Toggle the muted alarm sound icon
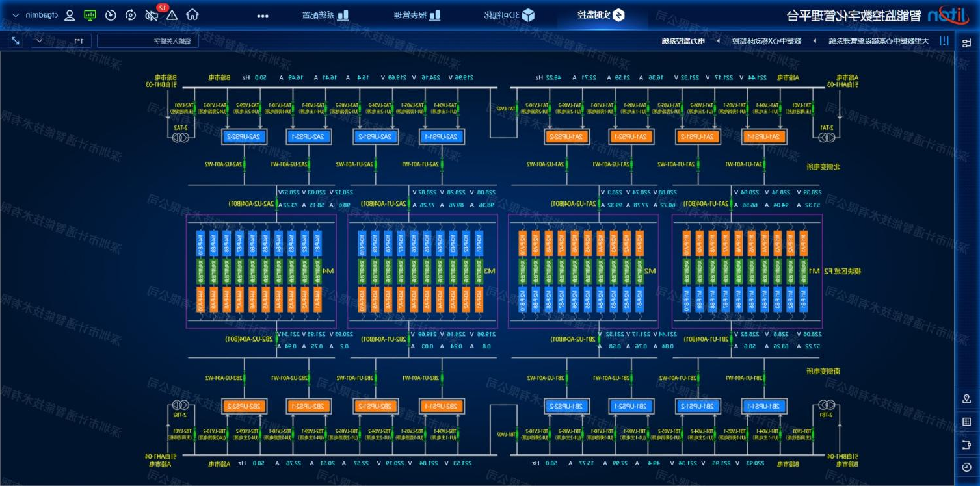Image resolution: width=980 pixels, height=486 pixels. pyautogui.click(x=152, y=15)
